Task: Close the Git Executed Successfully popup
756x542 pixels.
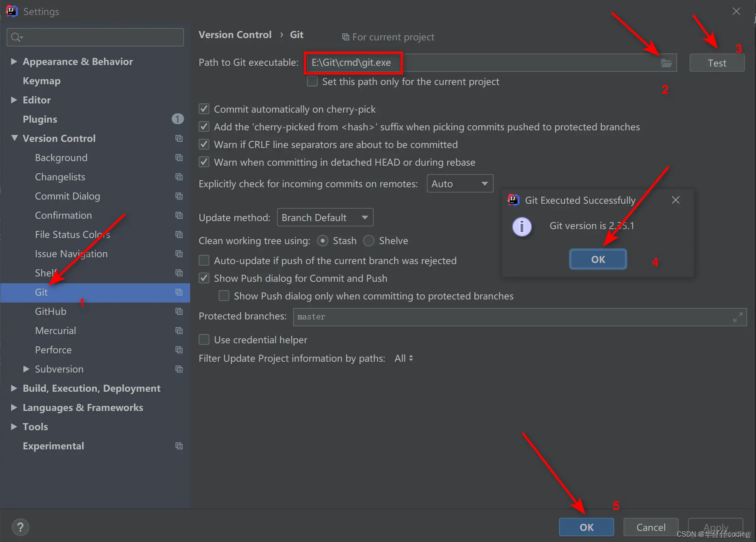Action: click(676, 200)
